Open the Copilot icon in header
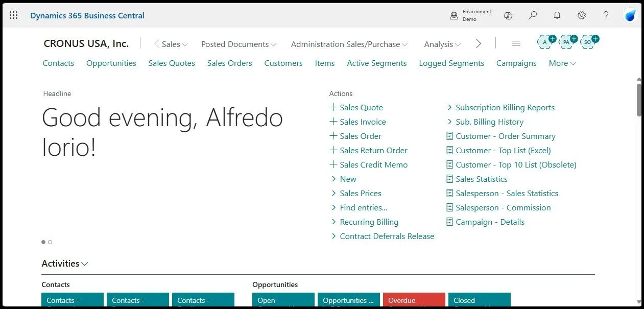This screenshot has height=309, width=644. 508,15
